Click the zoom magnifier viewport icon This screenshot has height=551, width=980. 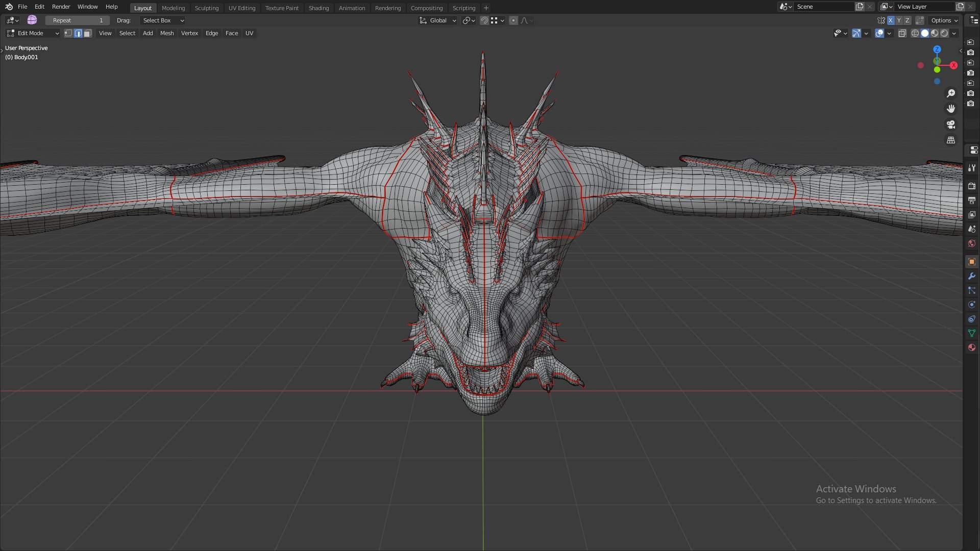pyautogui.click(x=951, y=93)
